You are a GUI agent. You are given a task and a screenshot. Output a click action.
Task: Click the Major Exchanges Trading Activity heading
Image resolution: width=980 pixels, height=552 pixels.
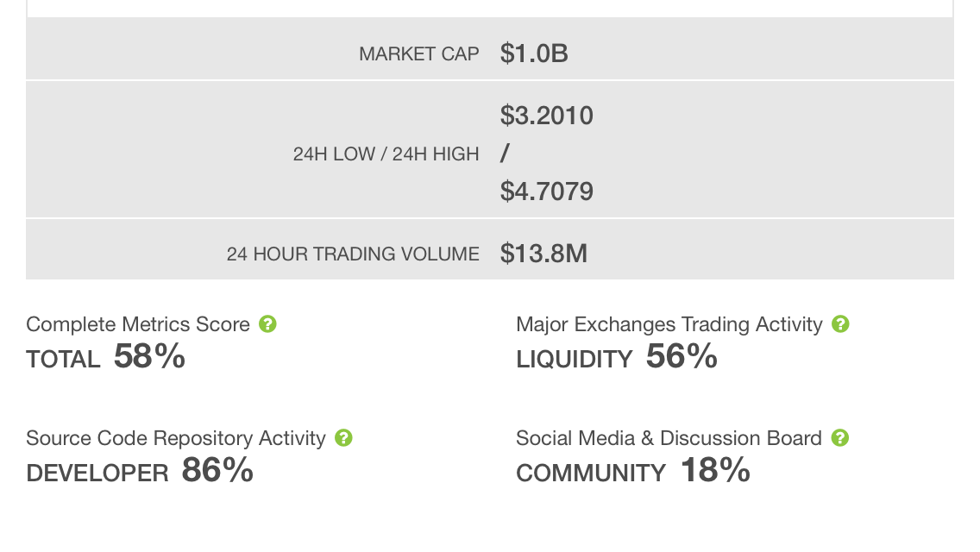click(669, 324)
